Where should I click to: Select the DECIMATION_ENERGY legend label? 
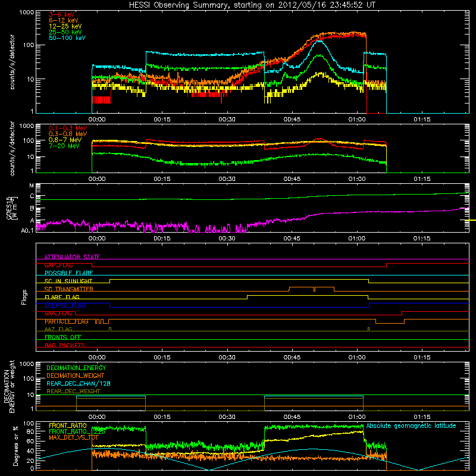pyautogui.click(x=76, y=368)
